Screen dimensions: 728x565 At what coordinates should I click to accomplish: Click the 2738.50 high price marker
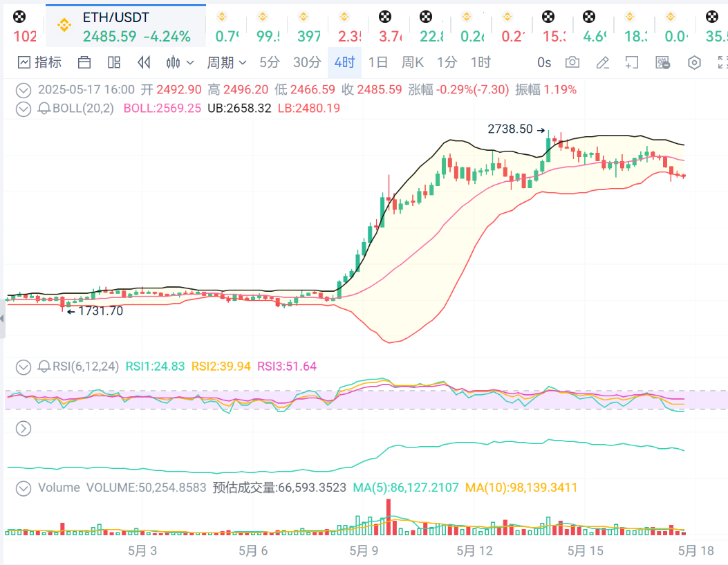(510, 129)
